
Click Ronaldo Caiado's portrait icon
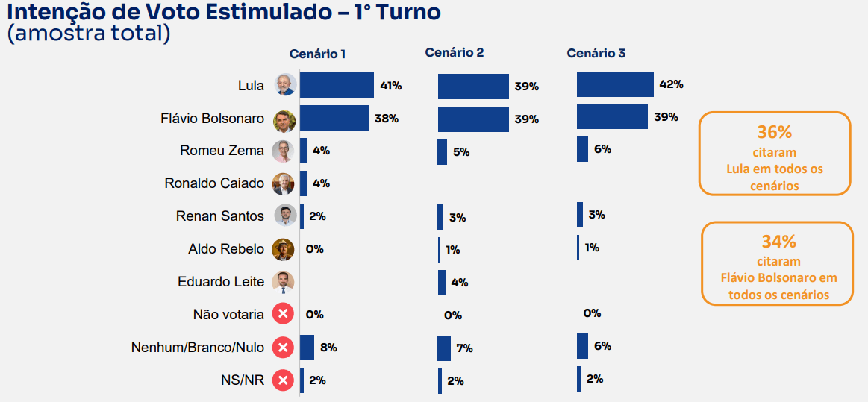[x=283, y=183]
